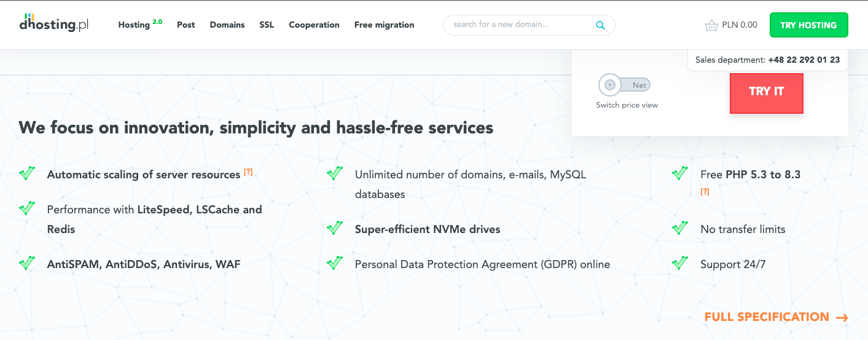Toggle the Net price view switch
The width and height of the screenshot is (868, 340).
pos(624,85)
